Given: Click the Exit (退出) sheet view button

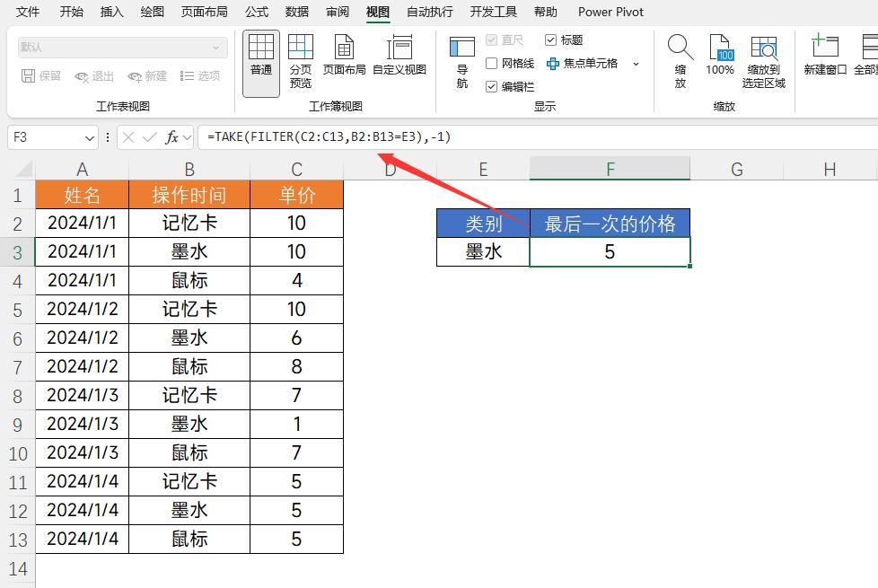Looking at the screenshot, I should tap(94, 75).
